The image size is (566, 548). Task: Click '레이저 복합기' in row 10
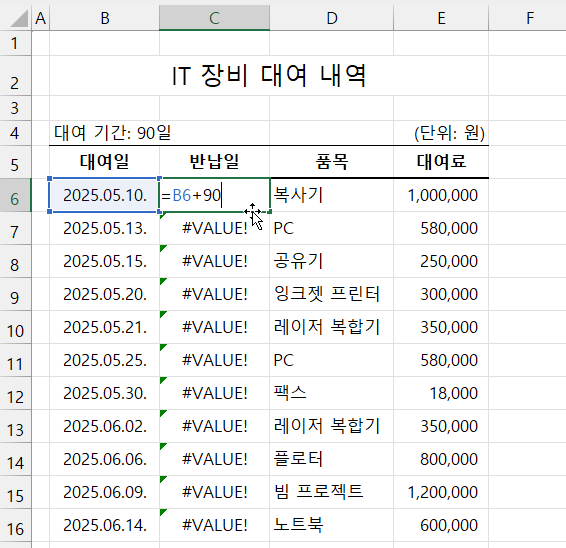coord(332,327)
